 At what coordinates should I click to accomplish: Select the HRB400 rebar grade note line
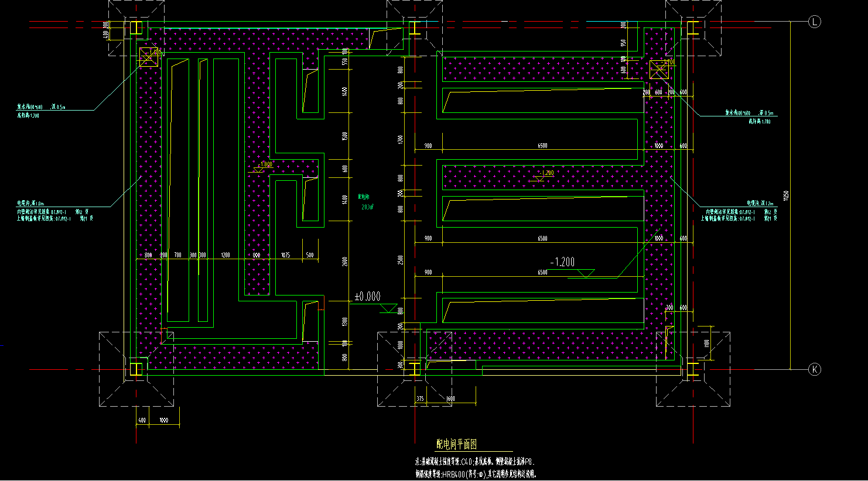[476, 474]
